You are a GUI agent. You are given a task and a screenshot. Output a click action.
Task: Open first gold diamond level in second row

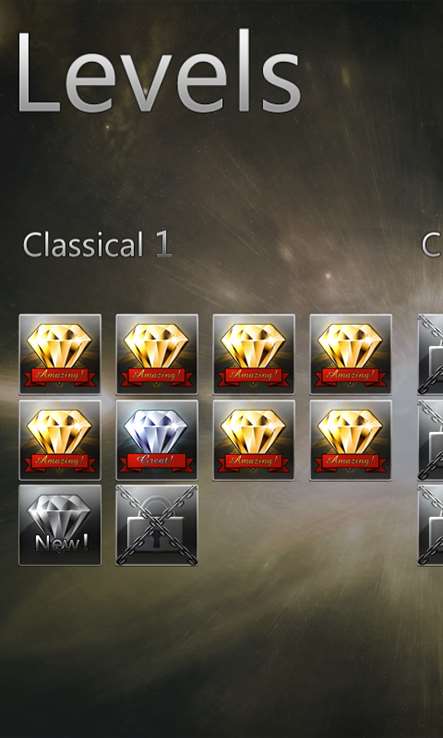pyautogui.click(x=60, y=440)
